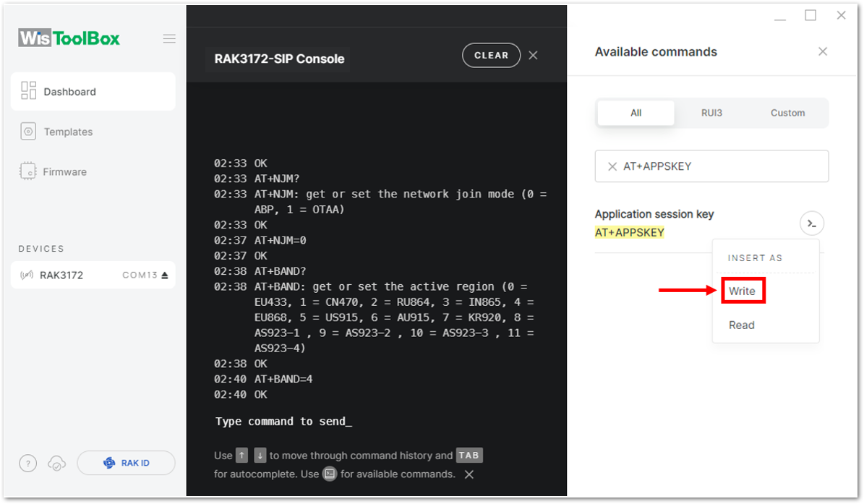Clear the AT+APPSKEY search text

[612, 166]
